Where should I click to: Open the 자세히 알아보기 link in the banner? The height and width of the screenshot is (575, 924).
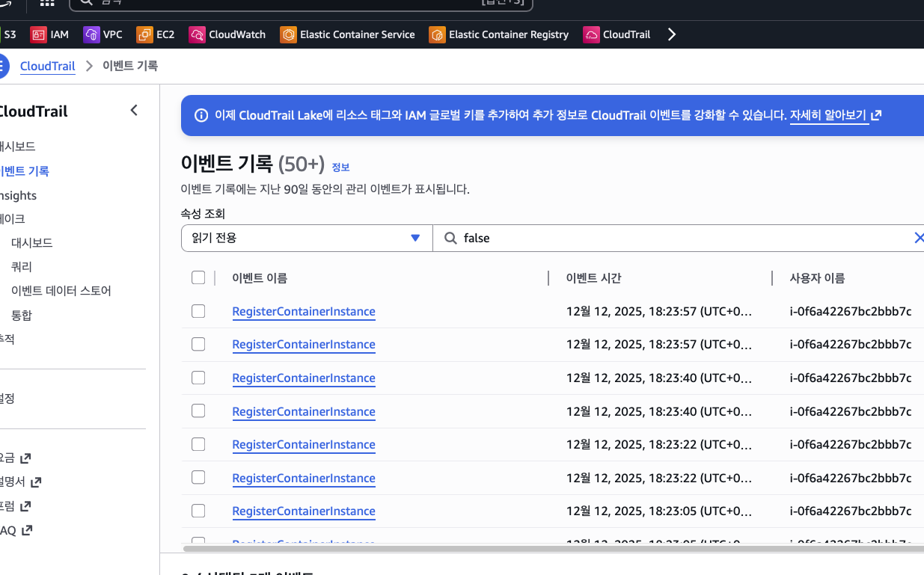[828, 116]
